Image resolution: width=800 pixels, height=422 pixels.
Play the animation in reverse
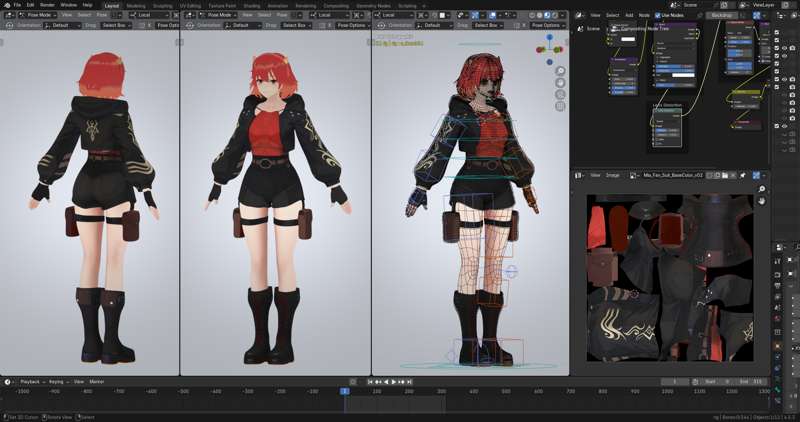(x=386, y=382)
